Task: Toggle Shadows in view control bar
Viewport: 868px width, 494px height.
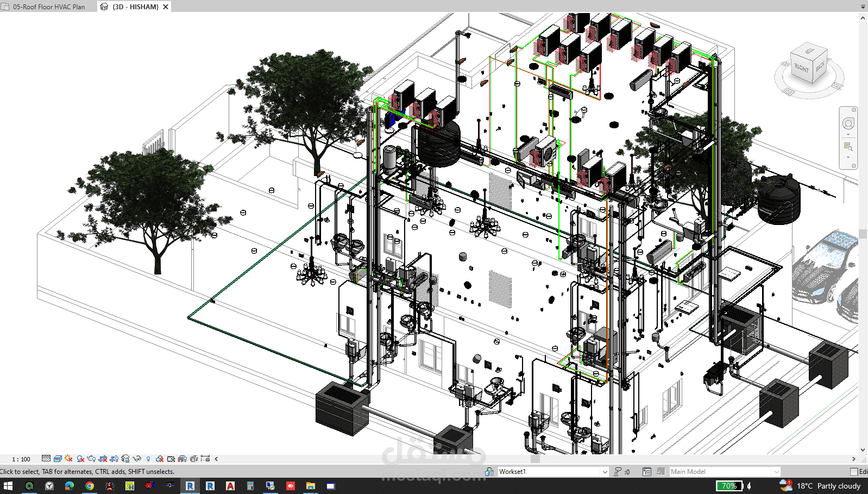Action: tap(80, 459)
